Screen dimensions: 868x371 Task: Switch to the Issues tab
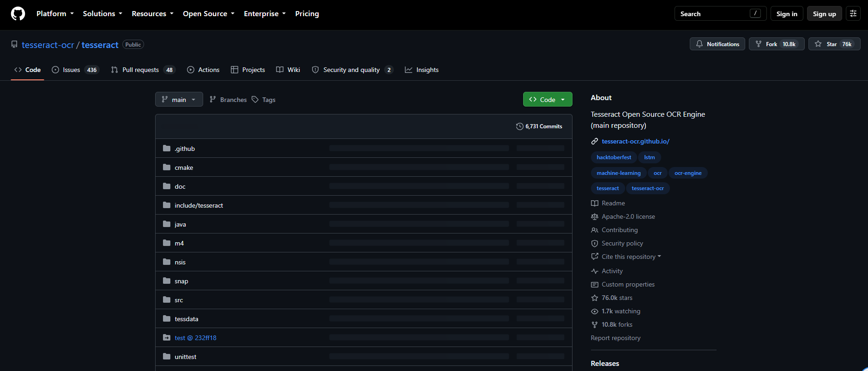coord(75,70)
